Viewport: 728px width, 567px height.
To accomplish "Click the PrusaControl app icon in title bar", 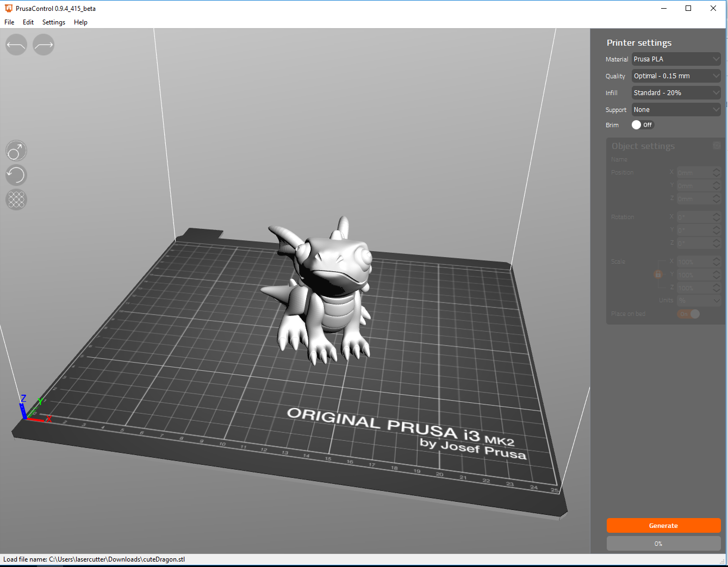I will pyautogui.click(x=8, y=8).
